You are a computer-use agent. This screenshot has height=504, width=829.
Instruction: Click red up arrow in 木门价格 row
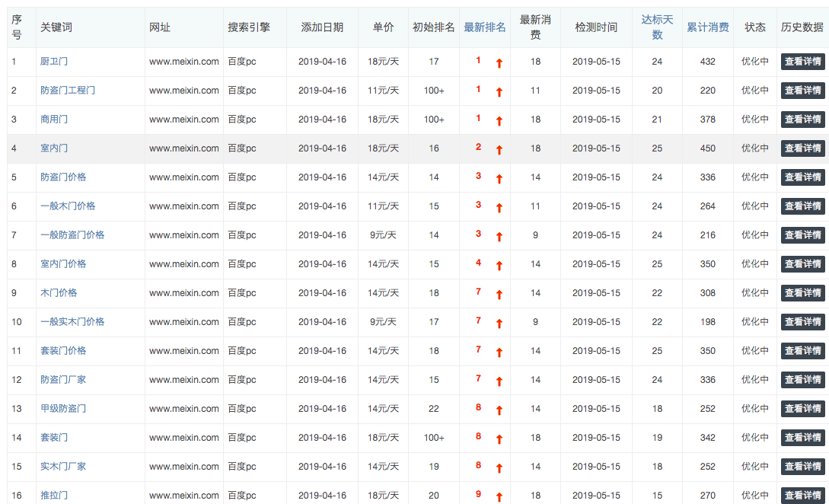pos(499,295)
